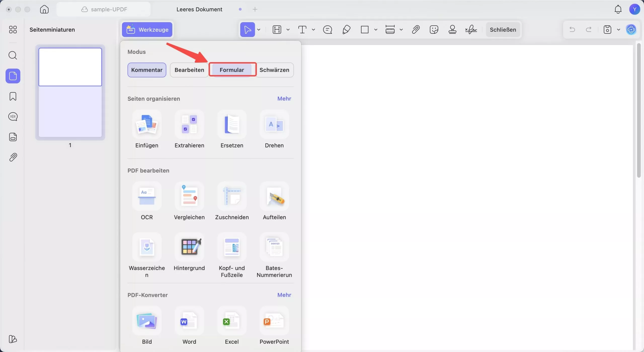Enable the Schwärzen mode

click(274, 70)
